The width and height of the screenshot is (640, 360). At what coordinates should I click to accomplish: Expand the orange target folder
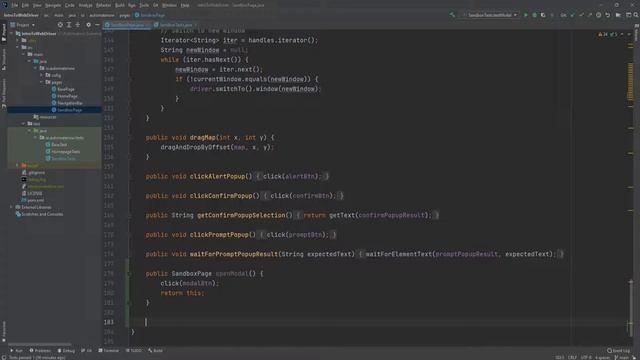[18, 165]
